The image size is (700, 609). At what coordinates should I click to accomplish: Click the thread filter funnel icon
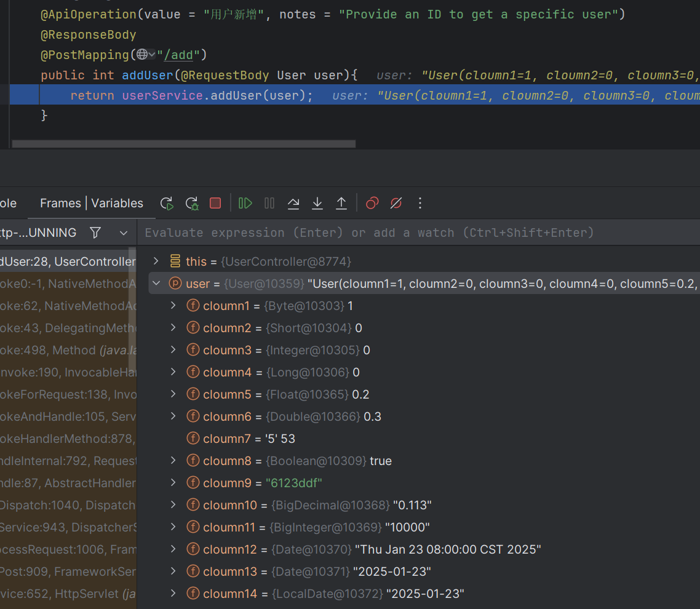95,233
